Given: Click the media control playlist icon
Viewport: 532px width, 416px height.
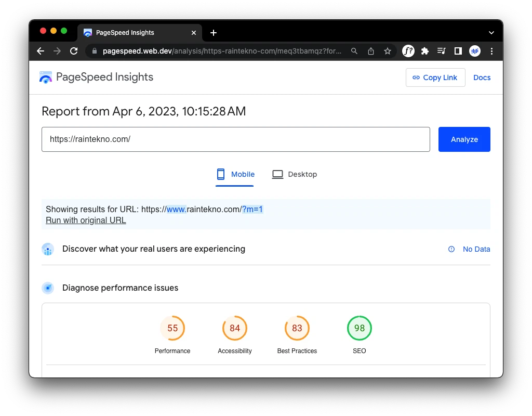Looking at the screenshot, I should [442, 51].
